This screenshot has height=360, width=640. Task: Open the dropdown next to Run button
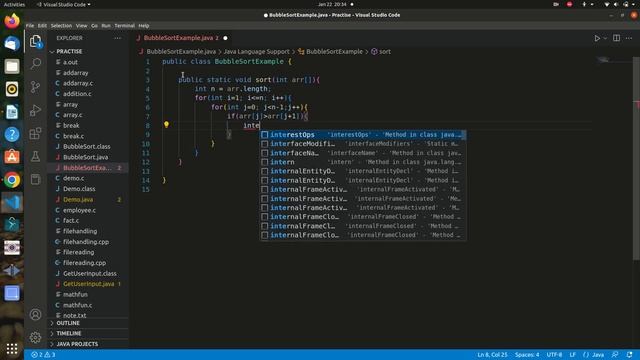point(605,38)
